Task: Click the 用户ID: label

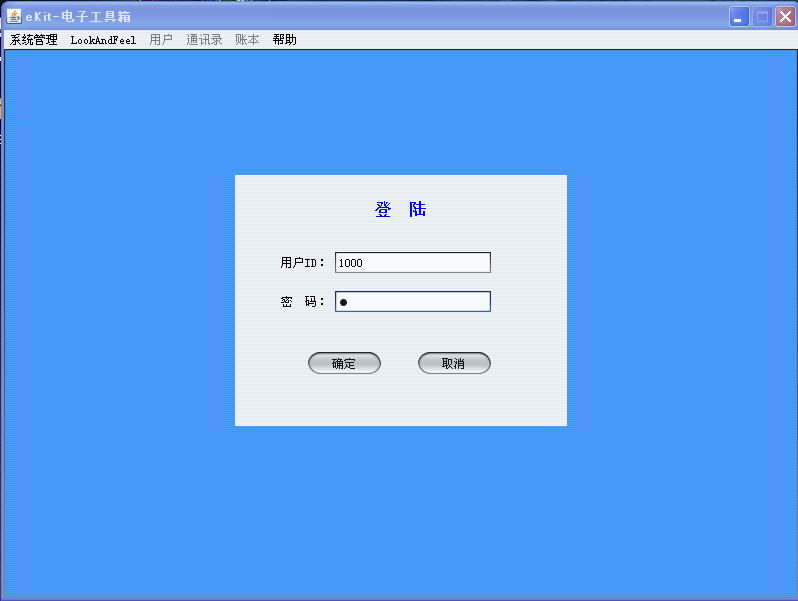Action: (x=302, y=263)
